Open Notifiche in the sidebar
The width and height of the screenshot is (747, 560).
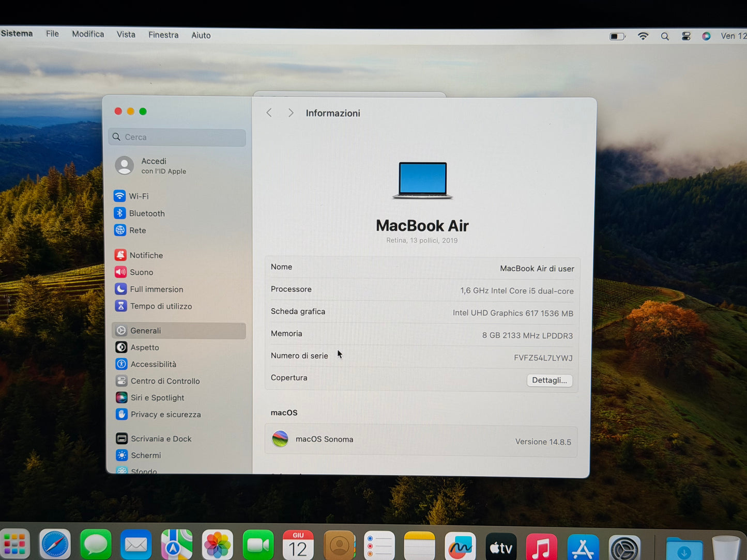tap(139, 255)
